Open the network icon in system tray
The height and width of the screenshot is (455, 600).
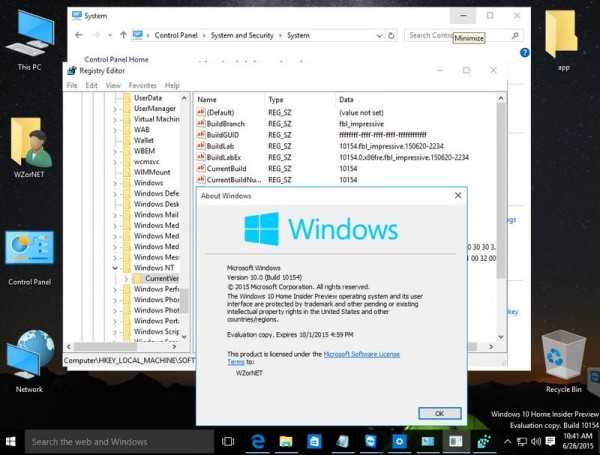[522, 442]
